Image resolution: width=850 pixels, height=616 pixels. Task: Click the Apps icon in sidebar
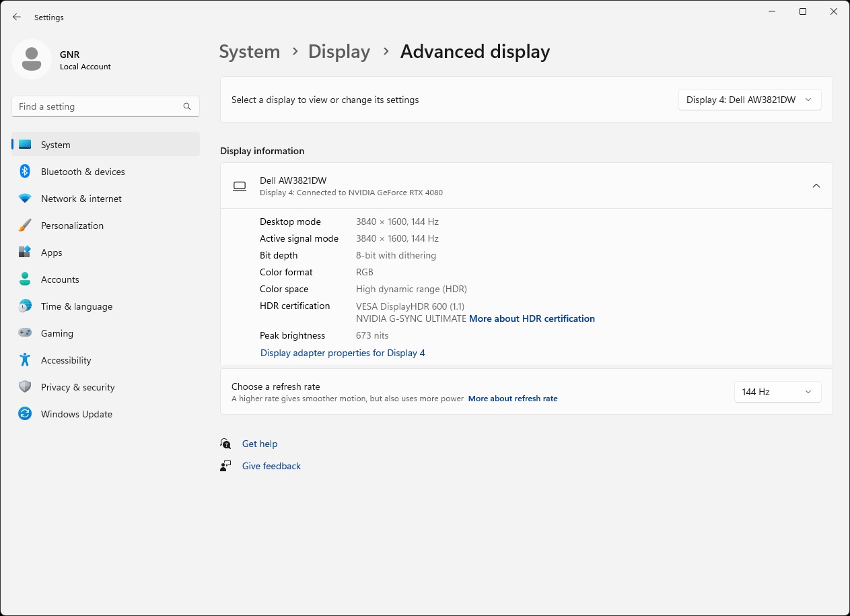tap(25, 252)
